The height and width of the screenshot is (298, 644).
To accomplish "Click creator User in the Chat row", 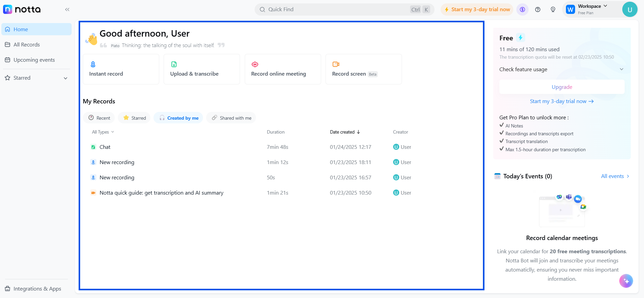I will 402,147.
